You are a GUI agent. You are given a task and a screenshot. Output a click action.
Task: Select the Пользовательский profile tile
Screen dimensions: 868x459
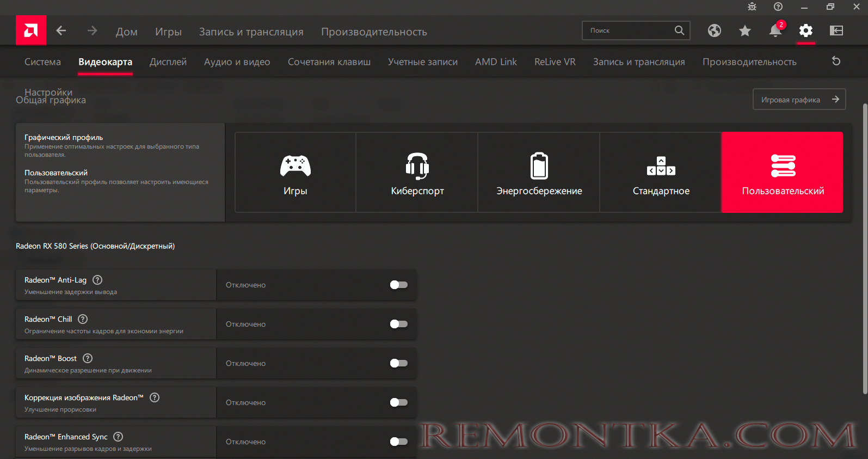point(783,172)
